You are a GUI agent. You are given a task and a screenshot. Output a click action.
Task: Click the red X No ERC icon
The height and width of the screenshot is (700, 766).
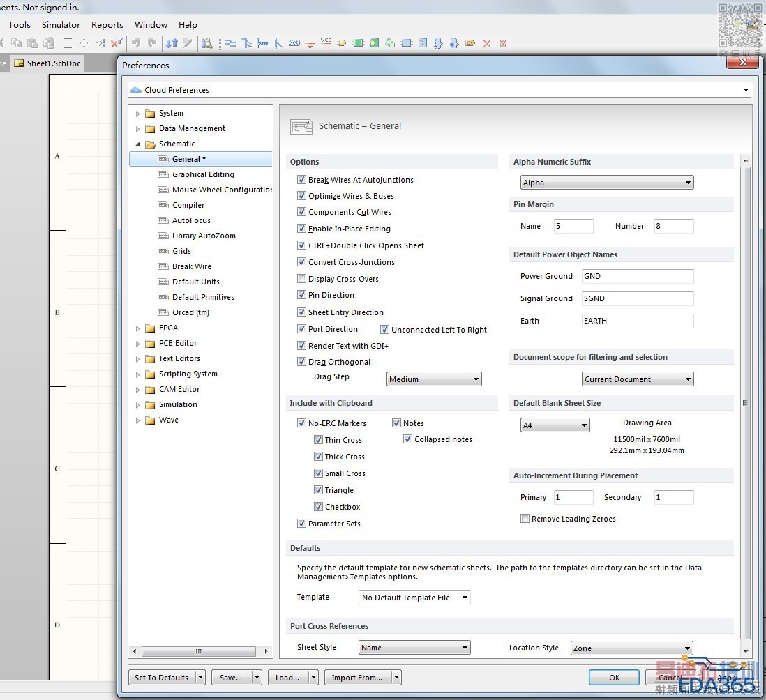[x=487, y=43]
